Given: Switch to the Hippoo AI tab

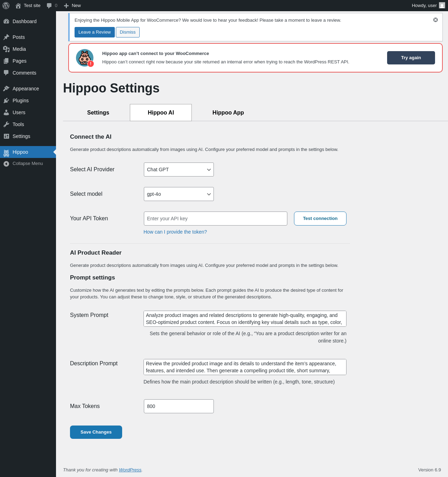Looking at the screenshot, I should click(161, 112).
